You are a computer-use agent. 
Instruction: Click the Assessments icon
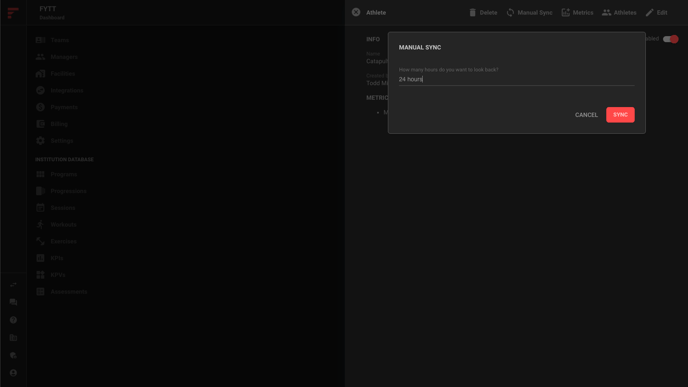(x=40, y=291)
